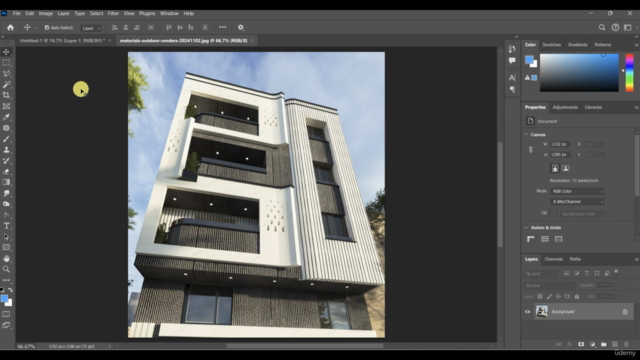Select the Gradient tool
Screen dimensions: 640x360
click(x=6, y=182)
